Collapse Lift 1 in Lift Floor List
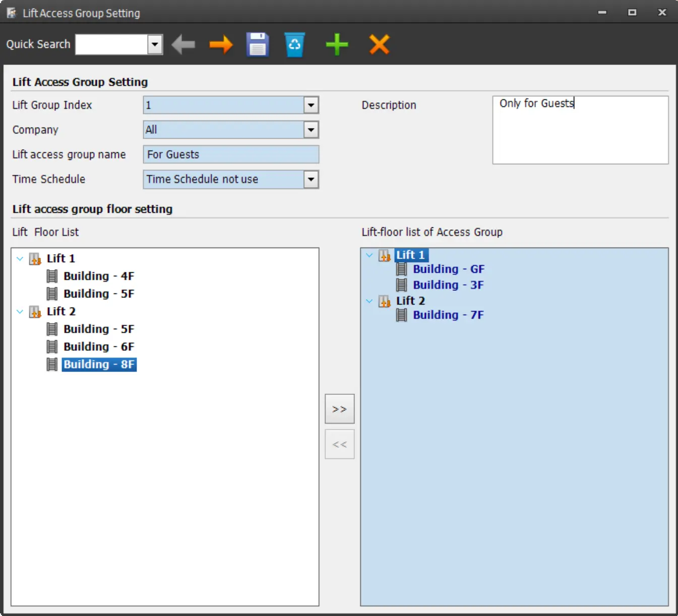 (20, 259)
